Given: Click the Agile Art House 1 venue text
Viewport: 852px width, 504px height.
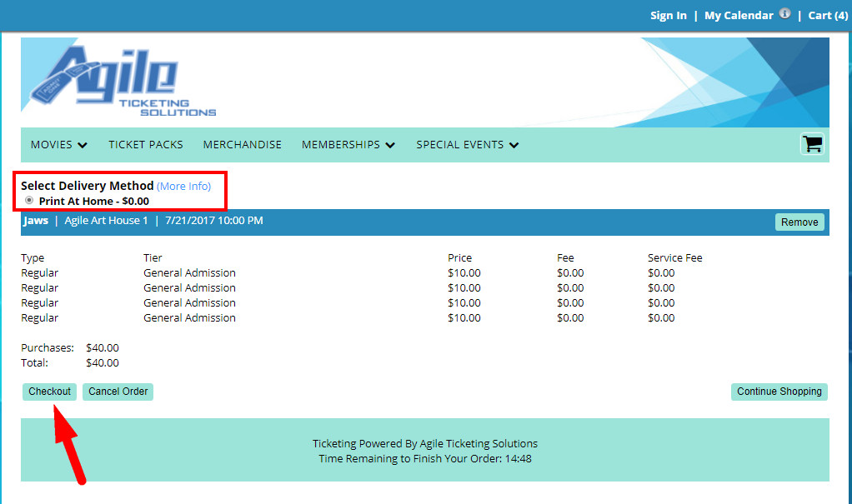Looking at the screenshot, I should (106, 221).
